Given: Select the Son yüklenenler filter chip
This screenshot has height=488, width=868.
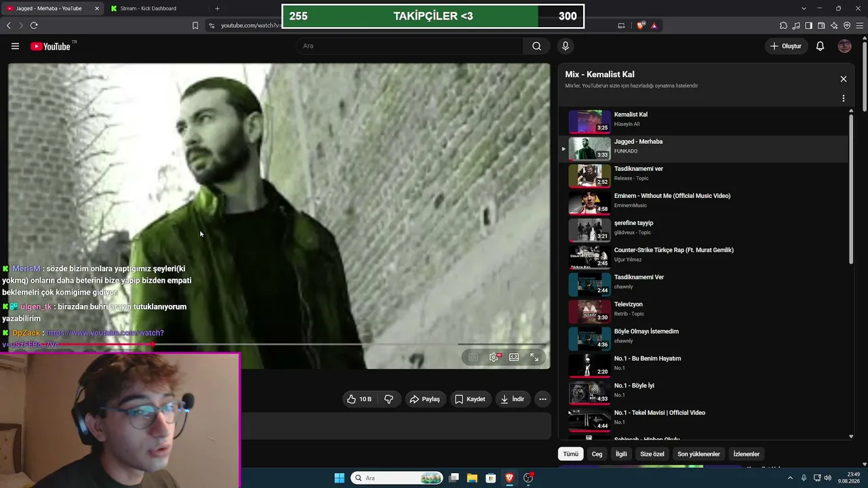Looking at the screenshot, I should coord(698,454).
